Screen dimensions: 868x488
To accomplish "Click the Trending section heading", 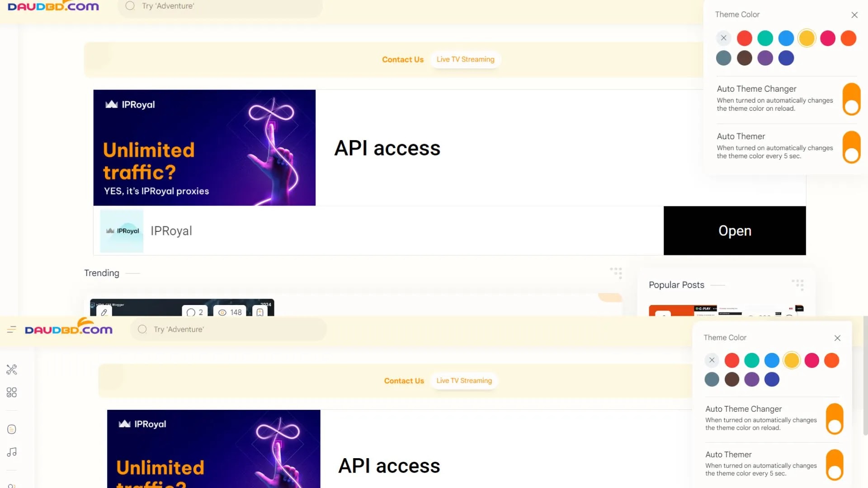I will click(x=102, y=273).
